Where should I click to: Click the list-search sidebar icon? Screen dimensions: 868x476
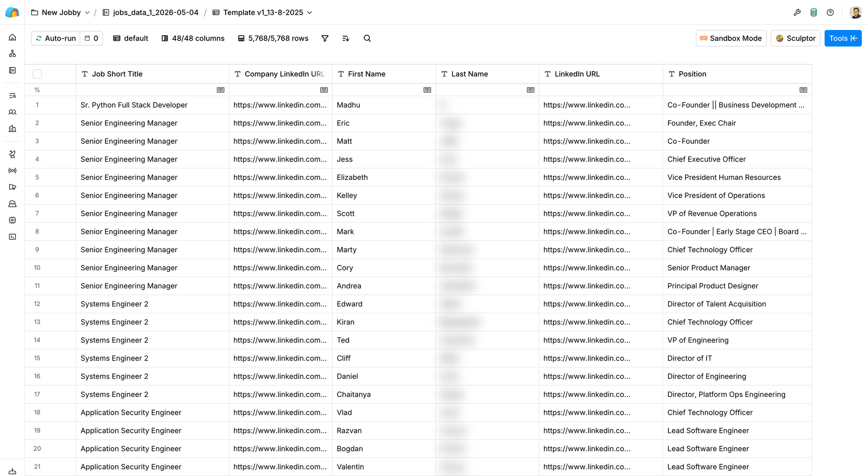(x=12, y=96)
